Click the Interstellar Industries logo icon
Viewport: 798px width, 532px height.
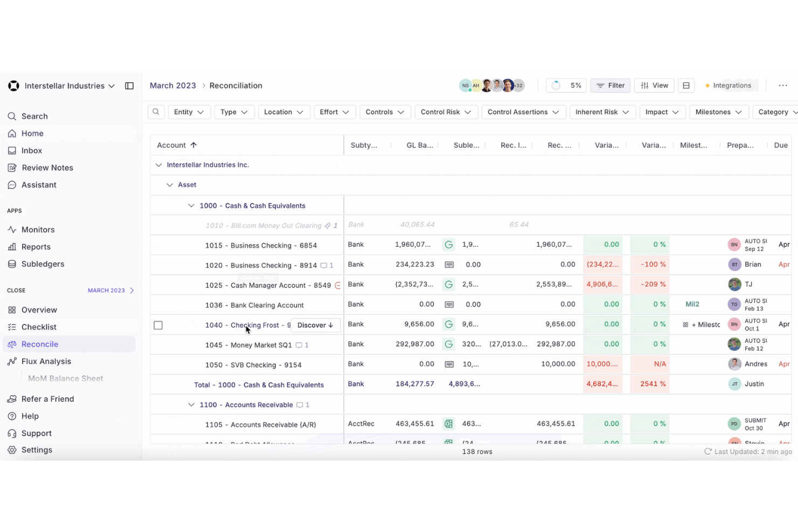(13, 86)
